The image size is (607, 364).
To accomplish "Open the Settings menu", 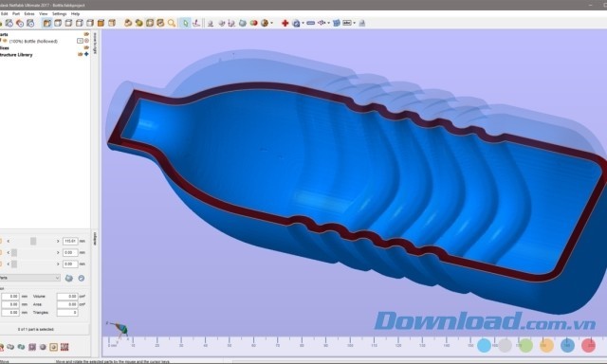I will (59, 13).
